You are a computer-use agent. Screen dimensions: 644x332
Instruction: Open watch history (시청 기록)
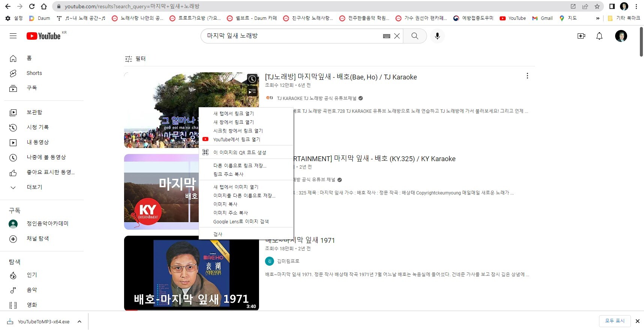pos(44,127)
